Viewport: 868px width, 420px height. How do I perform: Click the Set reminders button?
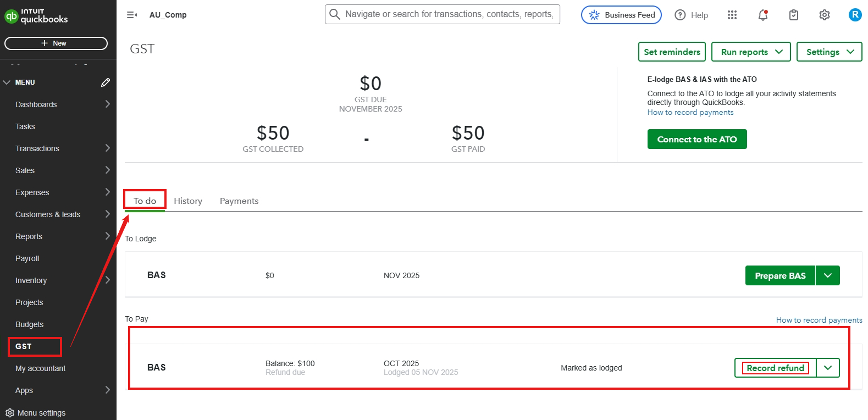click(x=672, y=52)
